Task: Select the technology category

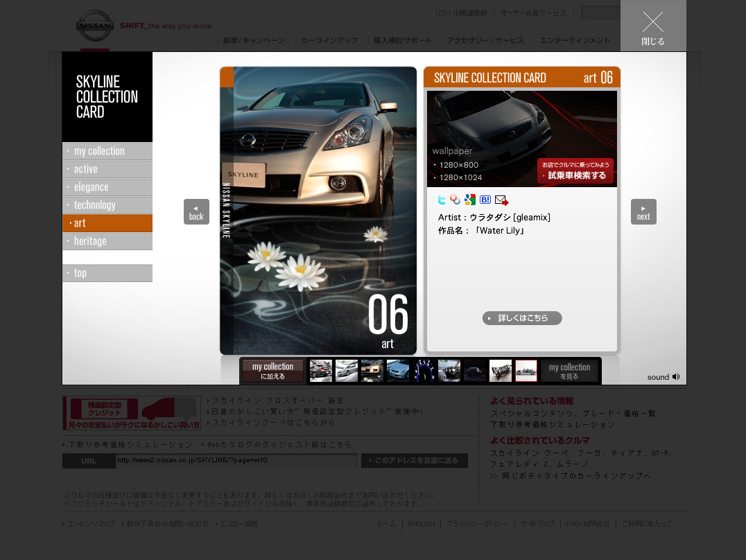Action: (107, 205)
